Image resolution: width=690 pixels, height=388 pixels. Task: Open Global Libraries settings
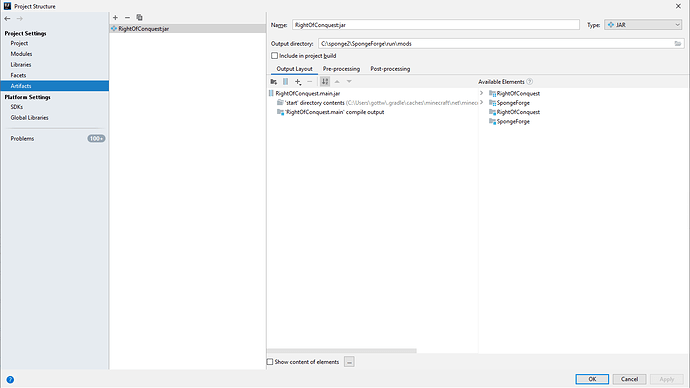(29, 117)
